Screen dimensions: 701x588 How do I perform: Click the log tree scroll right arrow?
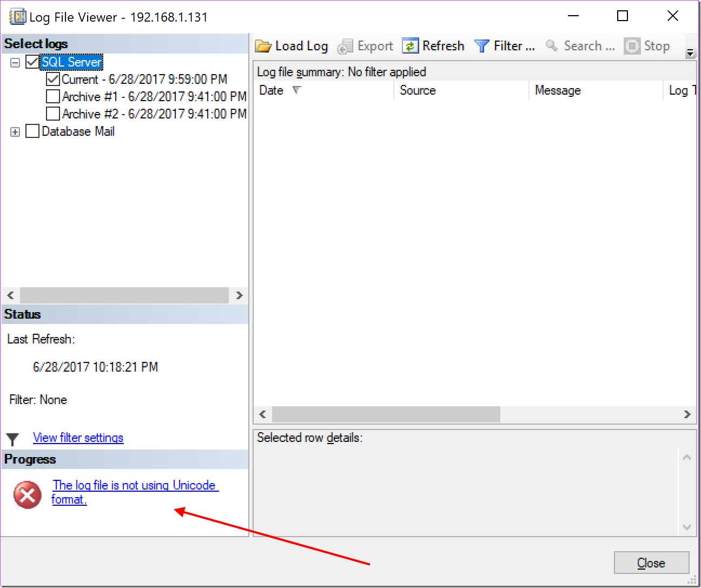pyautogui.click(x=239, y=295)
